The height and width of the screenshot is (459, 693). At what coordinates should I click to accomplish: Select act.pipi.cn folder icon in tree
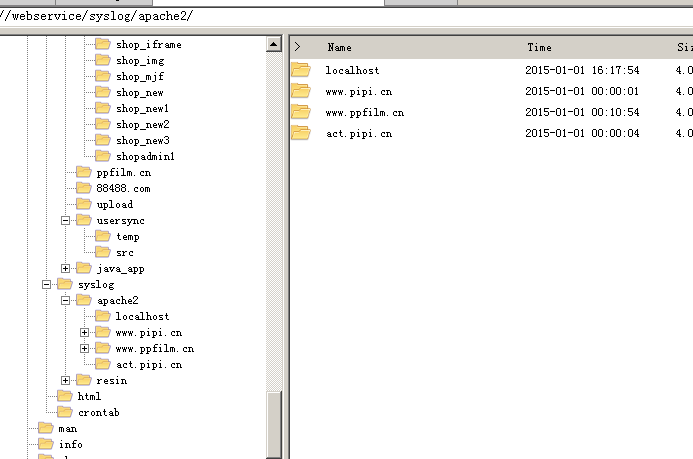pyautogui.click(x=103, y=364)
